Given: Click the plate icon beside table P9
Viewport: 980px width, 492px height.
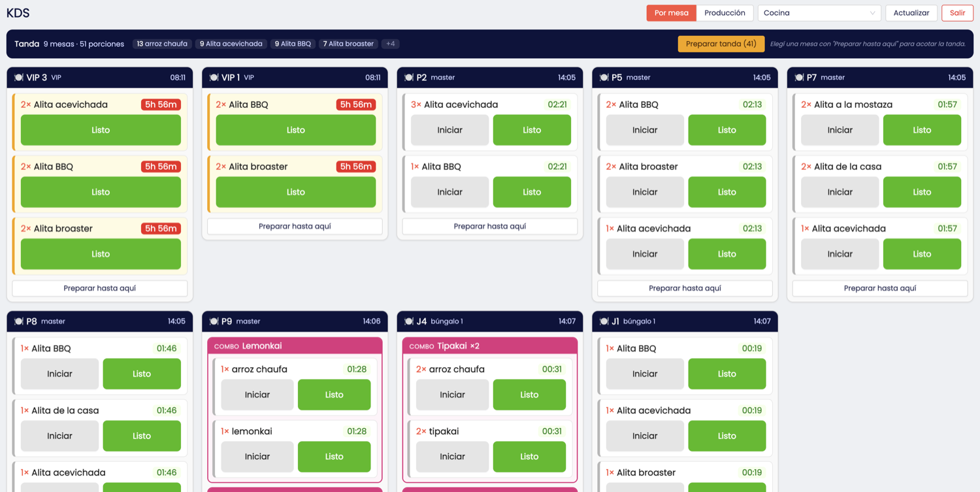Looking at the screenshot, I should pos(214,321).
